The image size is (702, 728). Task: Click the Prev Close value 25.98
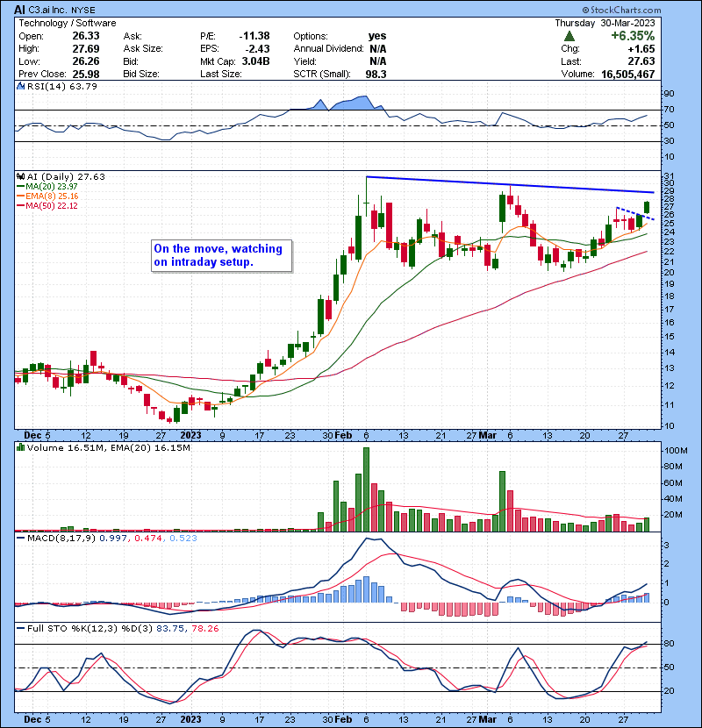coord(85,74)
